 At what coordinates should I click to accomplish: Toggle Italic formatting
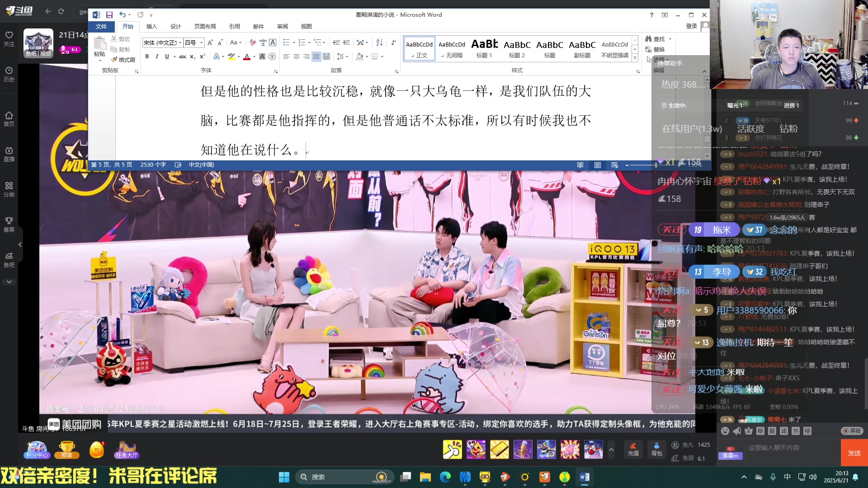click(157, 56)
